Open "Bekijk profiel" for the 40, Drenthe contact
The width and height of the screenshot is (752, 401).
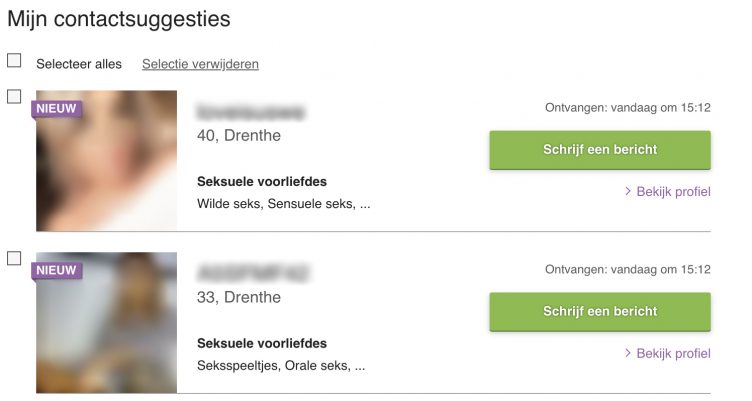[673, 191]
